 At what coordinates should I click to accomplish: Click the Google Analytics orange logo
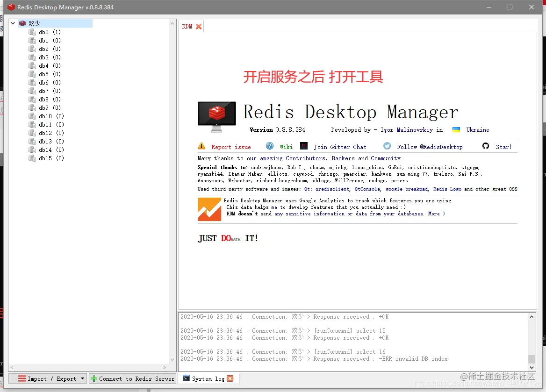[209, 209]
